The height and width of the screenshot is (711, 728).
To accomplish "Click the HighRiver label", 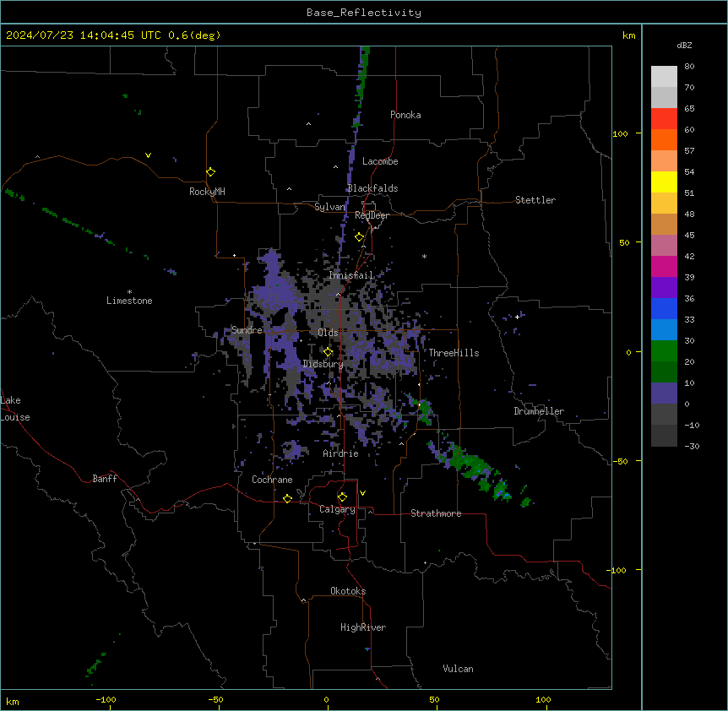I will [x=363, y=627].
